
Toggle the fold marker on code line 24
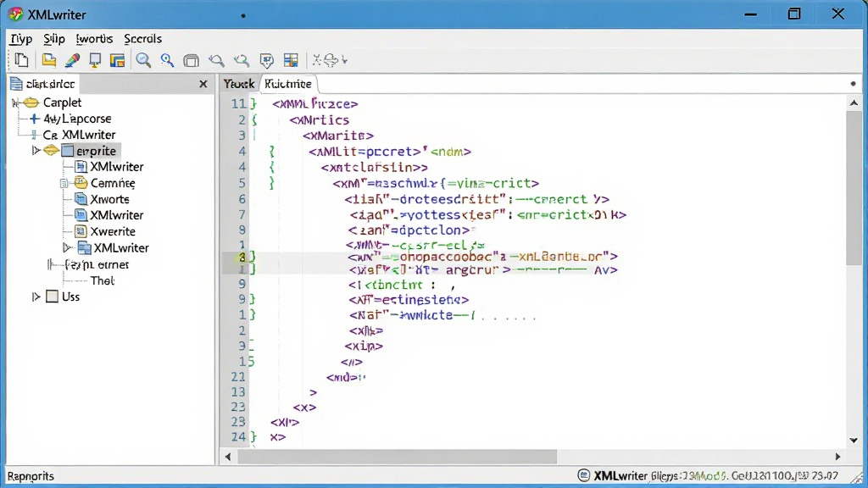pyautogui.click(x=253, y=437)
